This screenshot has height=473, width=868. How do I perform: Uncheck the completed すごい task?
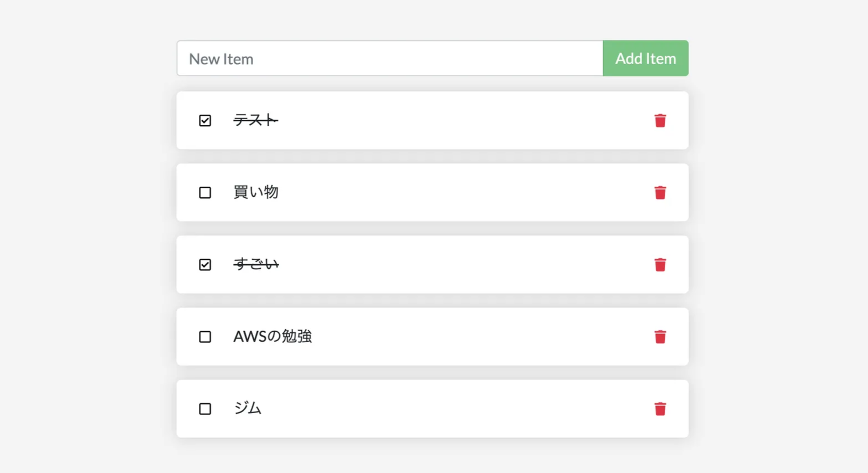(x=205, y=265)
